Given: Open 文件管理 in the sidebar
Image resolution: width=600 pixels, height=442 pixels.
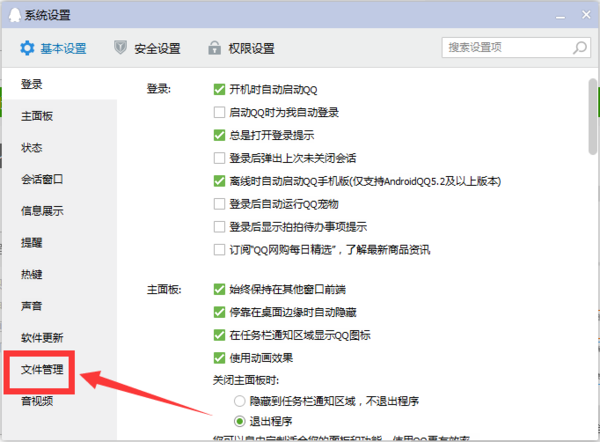Looking at the screenshot, I should [42, 370].
